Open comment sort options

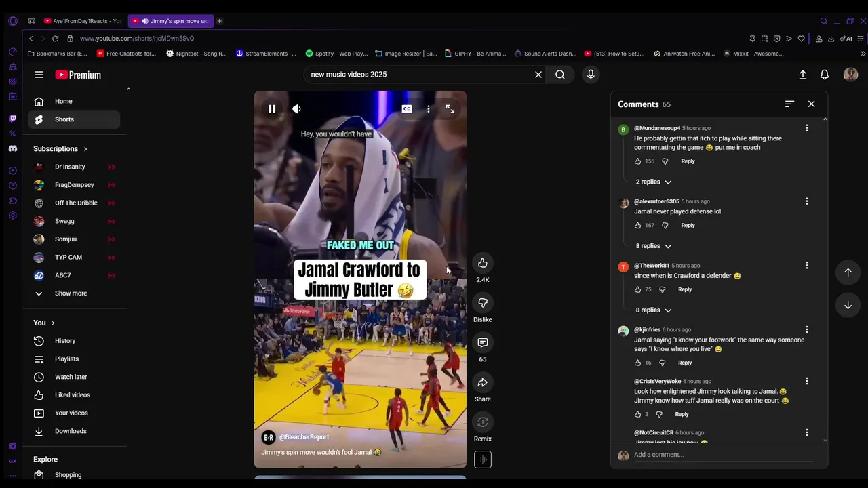pyautogui.click(x=789, y=104)
